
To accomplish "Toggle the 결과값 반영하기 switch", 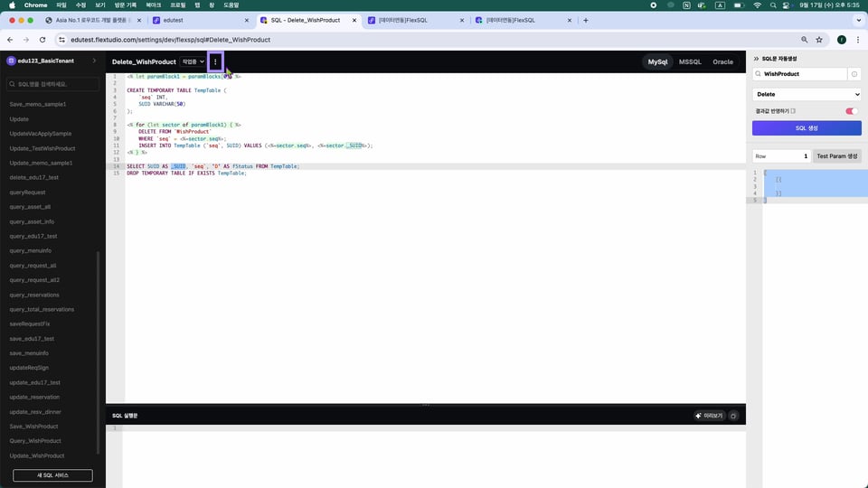I will (852, 110).
